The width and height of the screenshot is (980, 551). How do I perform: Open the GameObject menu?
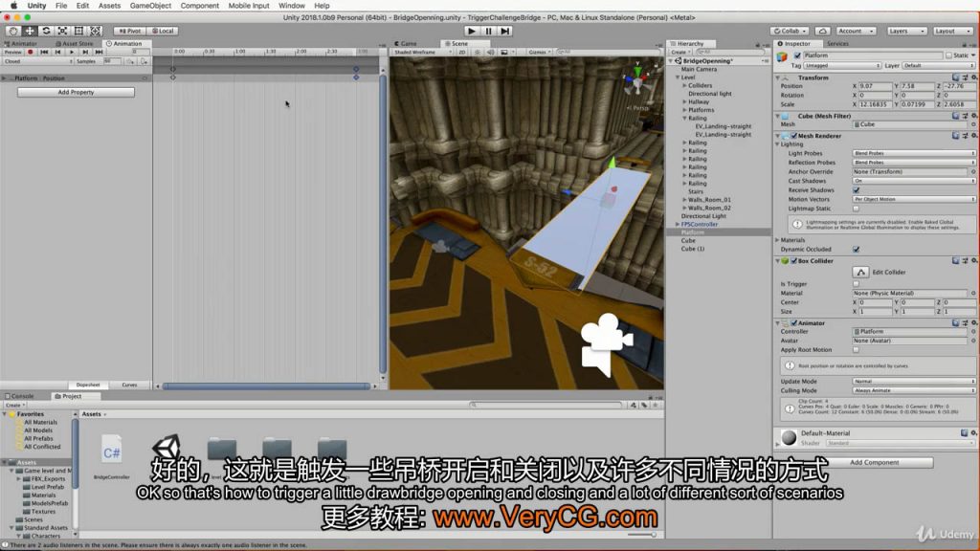pyautogui.click(x=150, y=6)
